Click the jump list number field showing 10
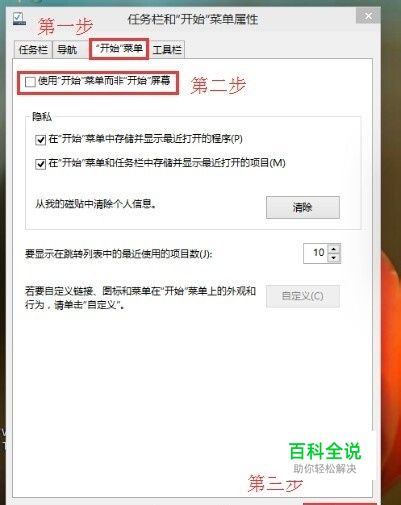The width and height of the screenshot is (401, 505). coord(316,253)
